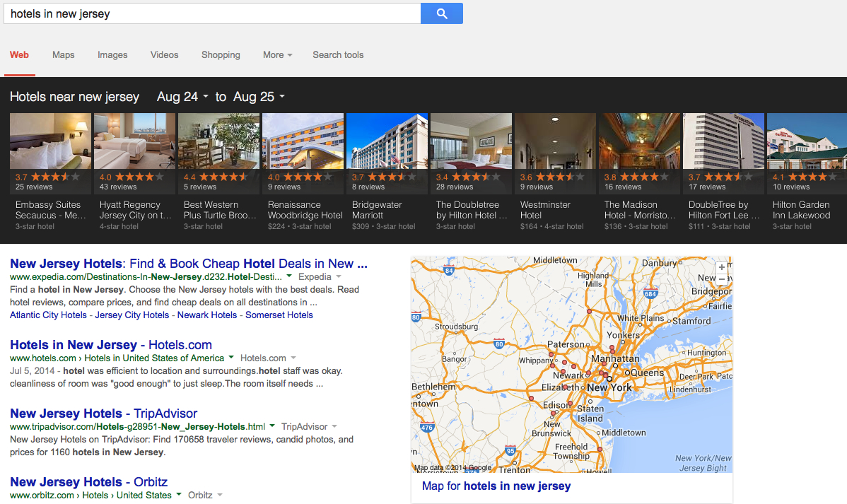Open the Aug 24 check-in date dropdown
The height and width of the screenshot is (504, 847).
182,97
